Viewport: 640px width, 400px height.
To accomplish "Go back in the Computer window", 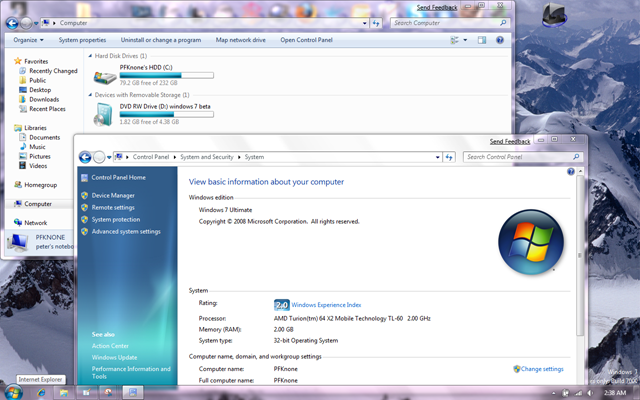I will (12, 23).
